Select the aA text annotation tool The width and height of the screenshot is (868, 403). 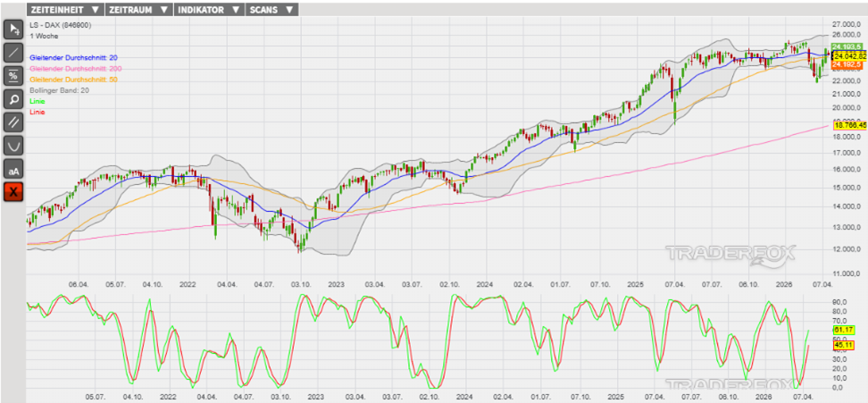point(13,169)
